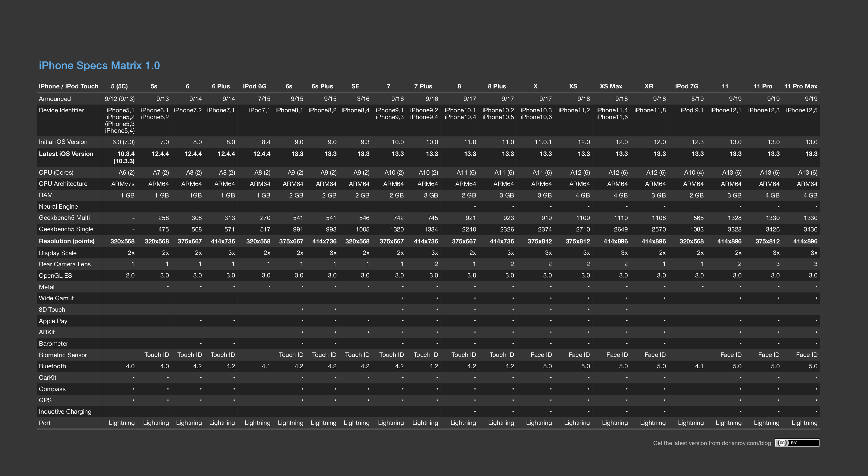Click the iPhone12,5 device identifier cell
The height and width of the screenshot is (476, 868).
[801, 110]
